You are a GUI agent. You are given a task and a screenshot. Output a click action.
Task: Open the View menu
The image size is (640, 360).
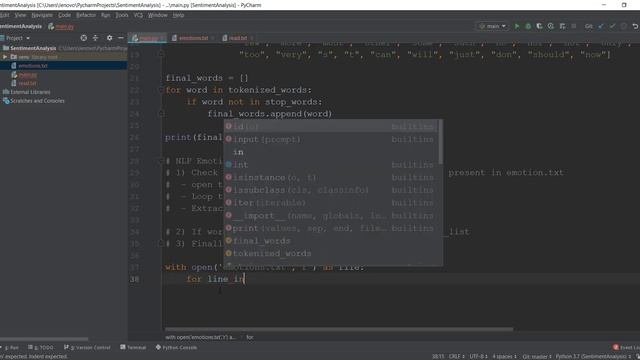20,15
